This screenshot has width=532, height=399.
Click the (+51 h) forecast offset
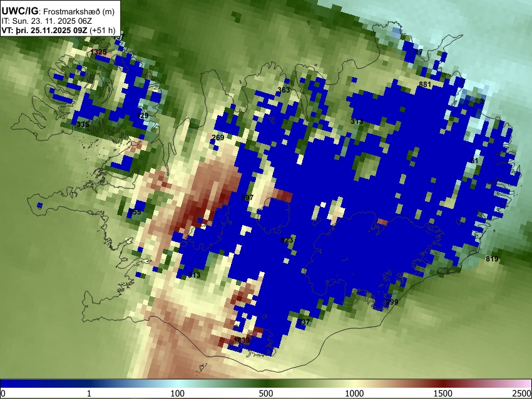point(103,30)
